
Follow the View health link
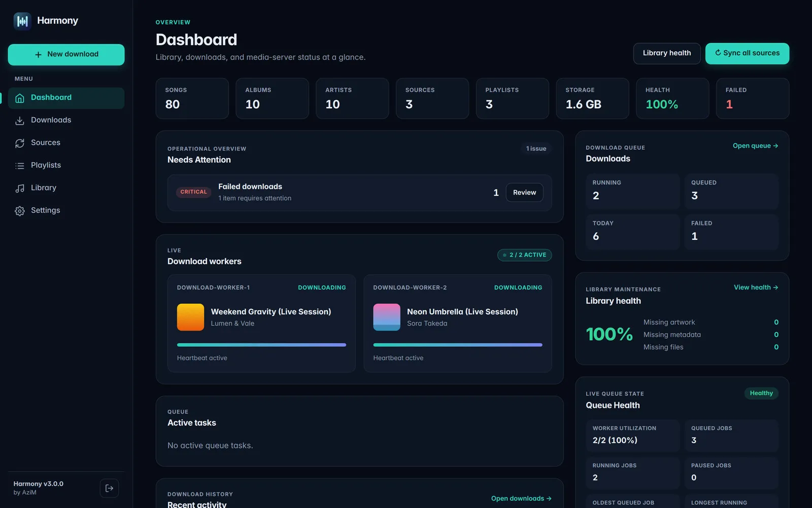click(x=756, y=288)
